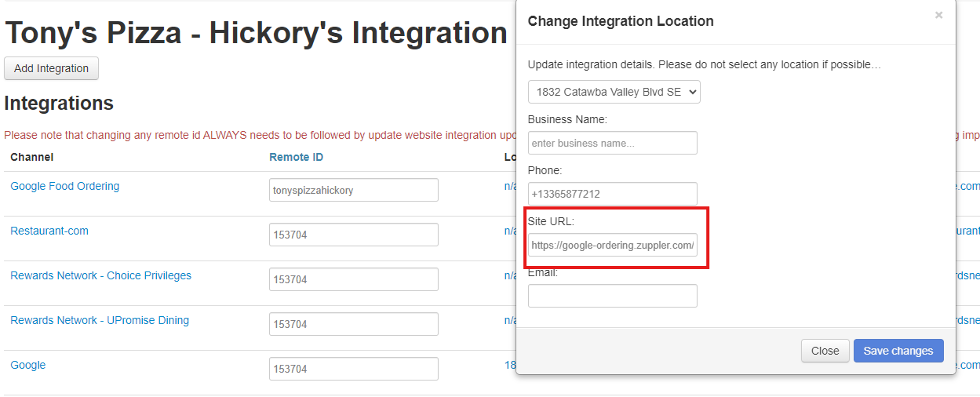Edit Remote ID field for Choice Privileges row

353,279
